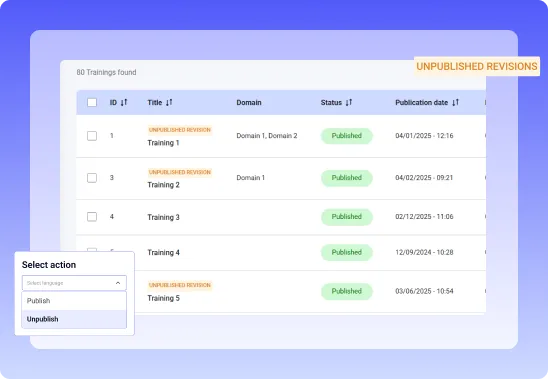Sort by Publication date arrows icon
This screenshot has height=379, width=548.
[455, 102]
